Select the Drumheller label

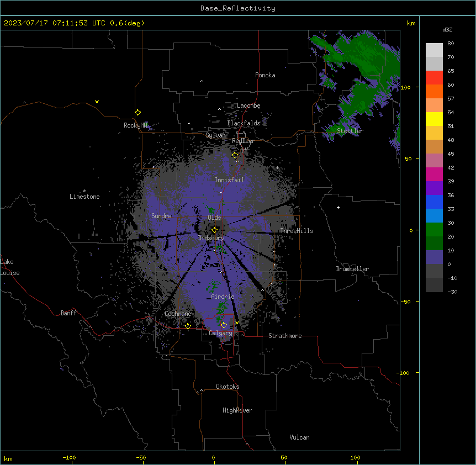pos(352,269)
